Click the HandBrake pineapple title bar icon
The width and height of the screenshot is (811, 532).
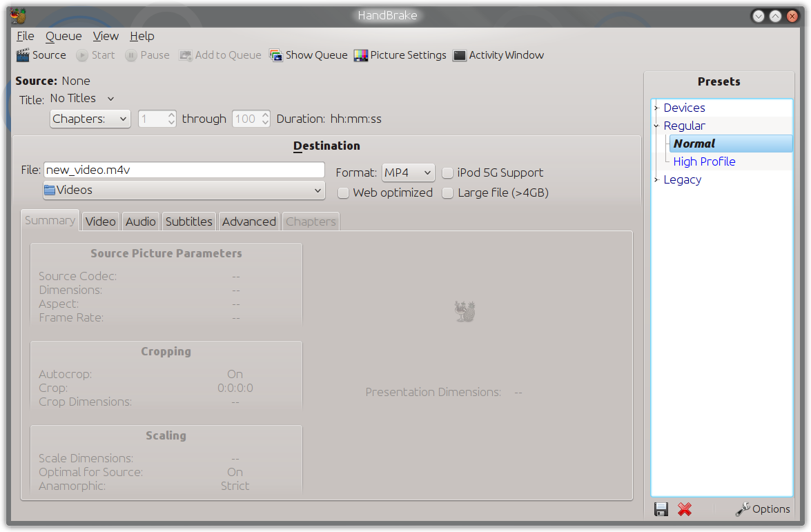[18, 16]
